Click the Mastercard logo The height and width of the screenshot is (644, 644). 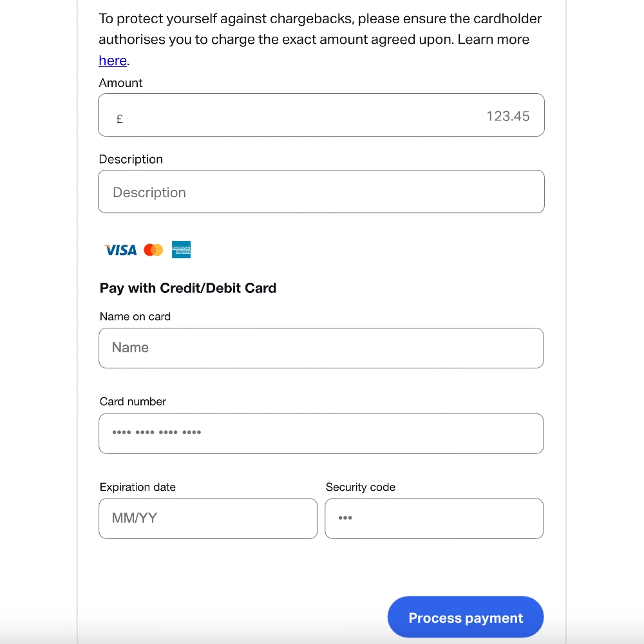(x=153, y=250)
